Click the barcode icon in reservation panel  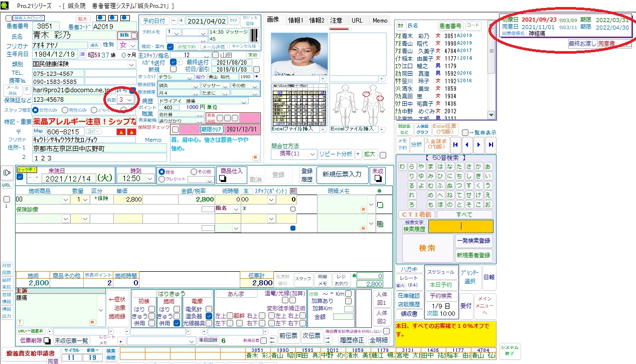[255, 35]
